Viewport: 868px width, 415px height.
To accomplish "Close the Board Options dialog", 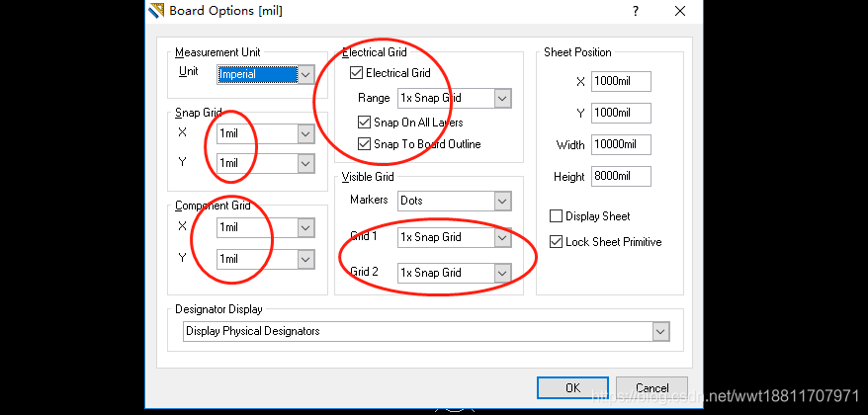I will coord(679,11).
